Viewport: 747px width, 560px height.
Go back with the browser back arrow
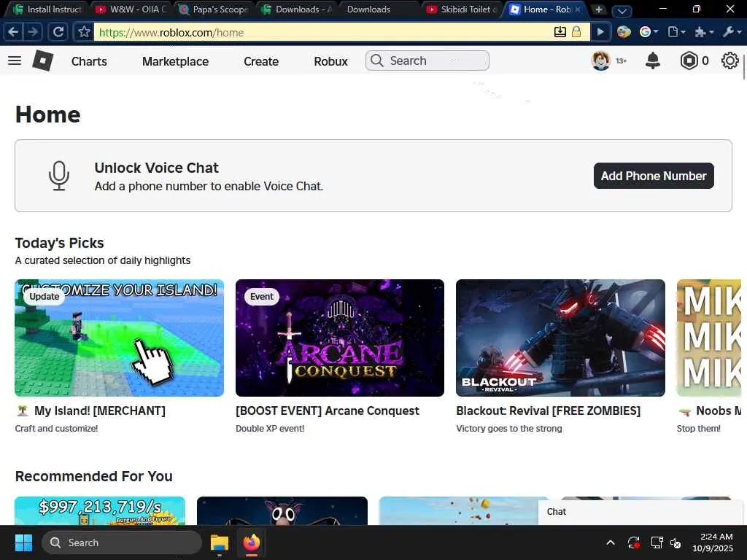coord(13,32)
